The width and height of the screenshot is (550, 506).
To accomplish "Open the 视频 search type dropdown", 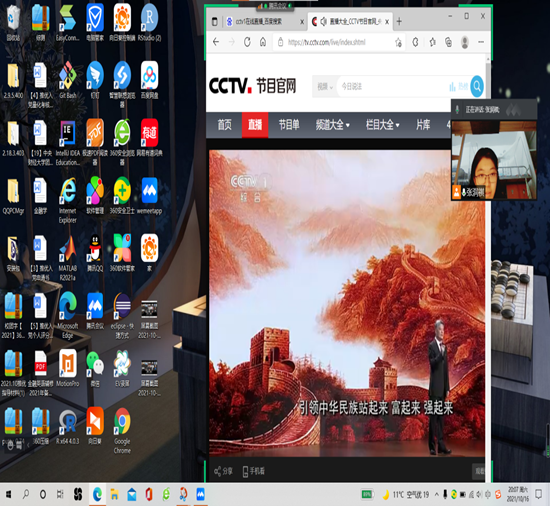I will coord(325,86).
